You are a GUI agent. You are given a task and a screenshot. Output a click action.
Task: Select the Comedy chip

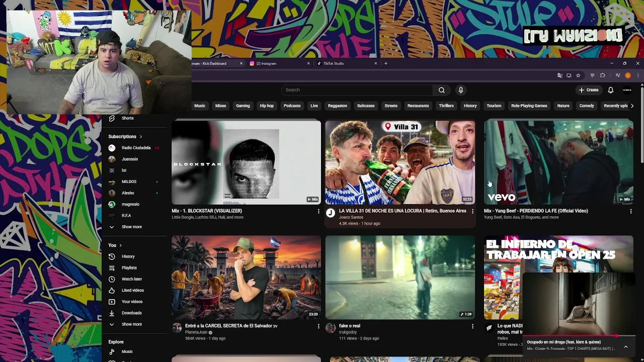click(x=587, y=106)
